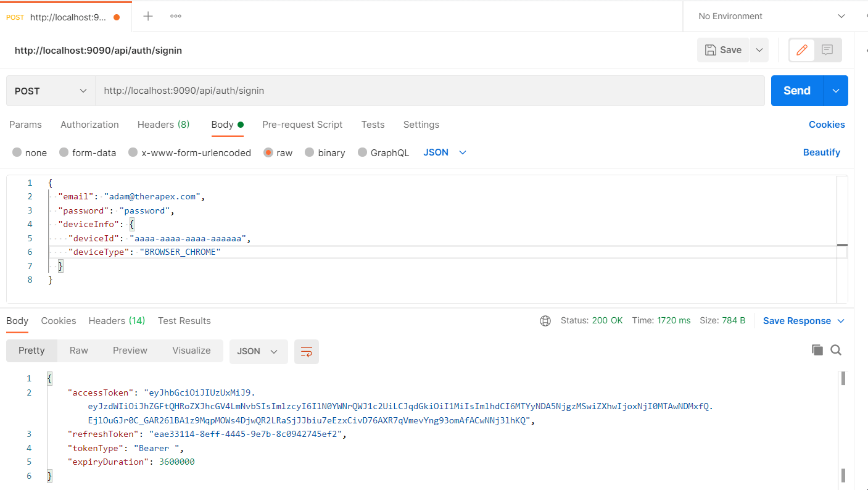The image size is (868, 490).
Task: Open search in the response viewer
Action: [x=836, y=349]
